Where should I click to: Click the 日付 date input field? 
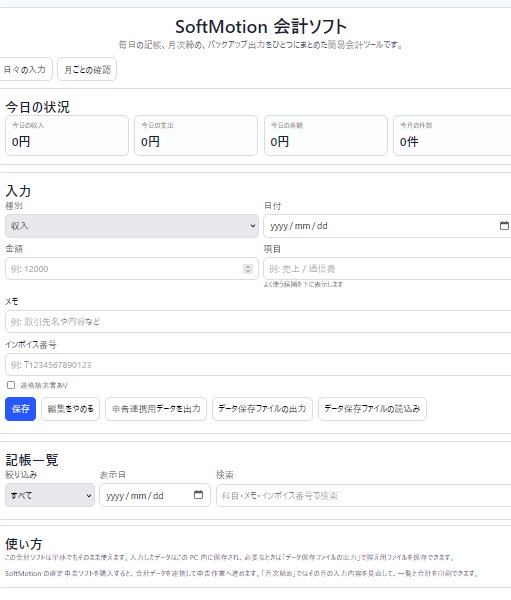click(x=387, y=226)
